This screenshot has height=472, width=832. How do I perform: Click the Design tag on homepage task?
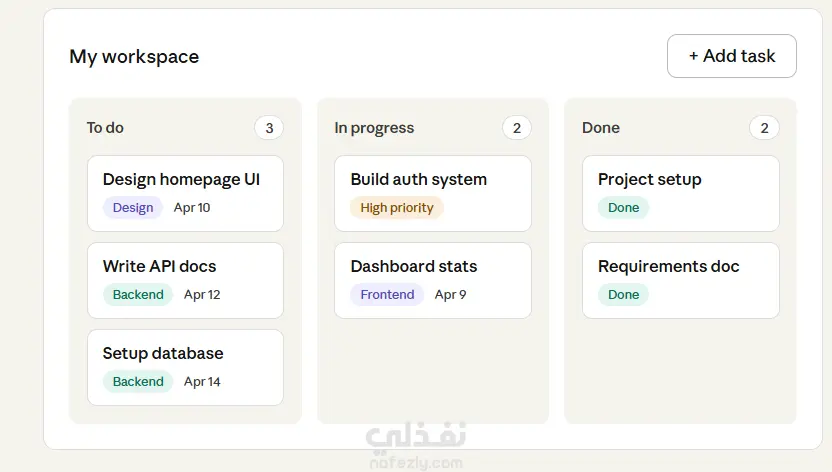click(x=133, y=208)
